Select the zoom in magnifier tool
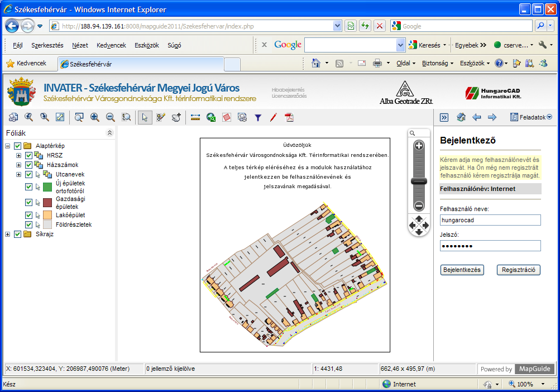The width and height of the screenshot is (560, 392). tap(95, 117)
